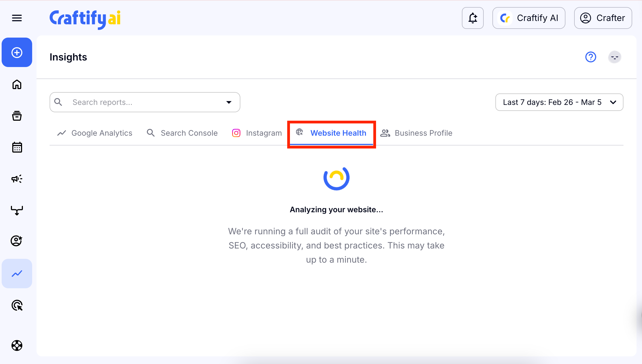Click the Craftify AI button
The height and width of the screenshot is (364, 642).
tap(529, 18)
